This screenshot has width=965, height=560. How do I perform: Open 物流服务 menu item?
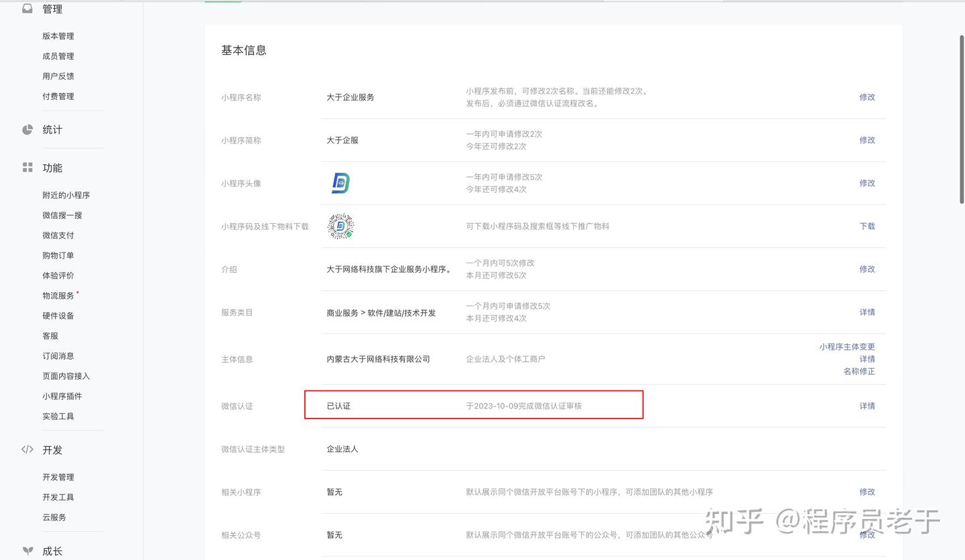click(58, 296)
